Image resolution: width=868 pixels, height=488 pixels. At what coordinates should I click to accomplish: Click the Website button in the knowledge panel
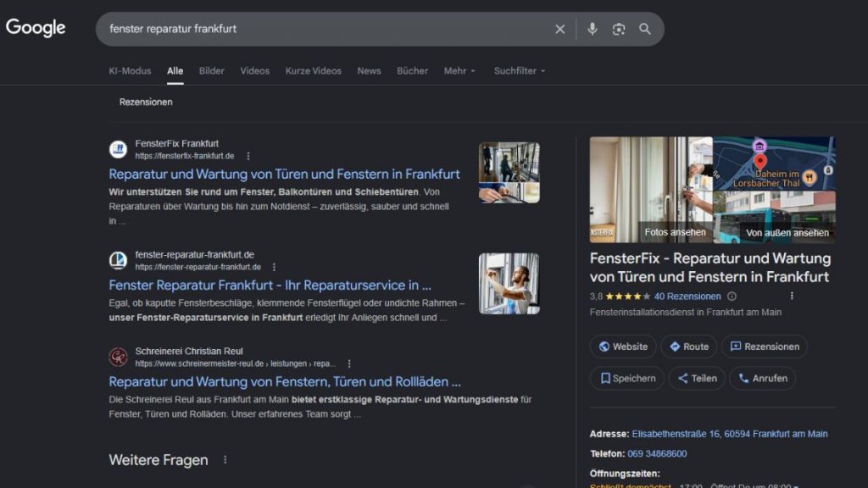click(623, 347)
